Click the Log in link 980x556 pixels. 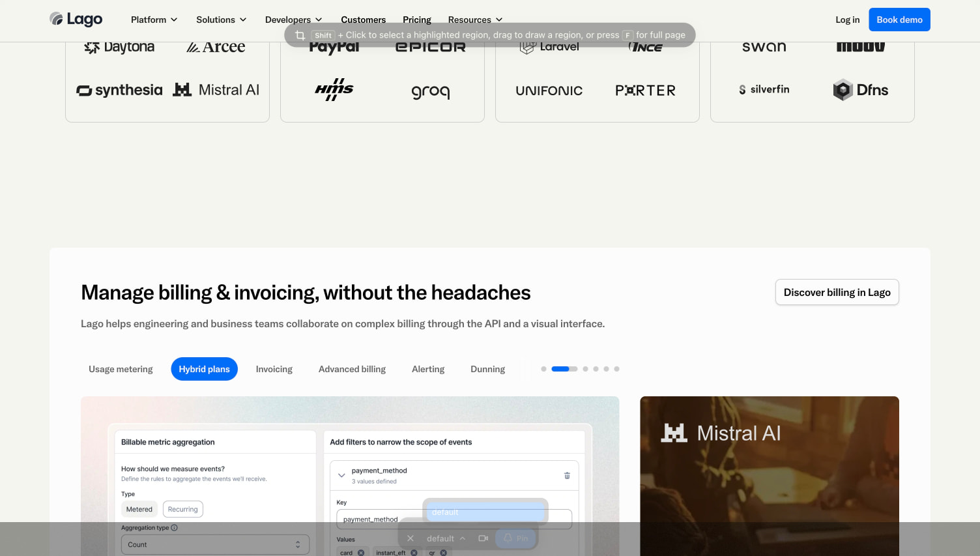(x=848, y=20)
